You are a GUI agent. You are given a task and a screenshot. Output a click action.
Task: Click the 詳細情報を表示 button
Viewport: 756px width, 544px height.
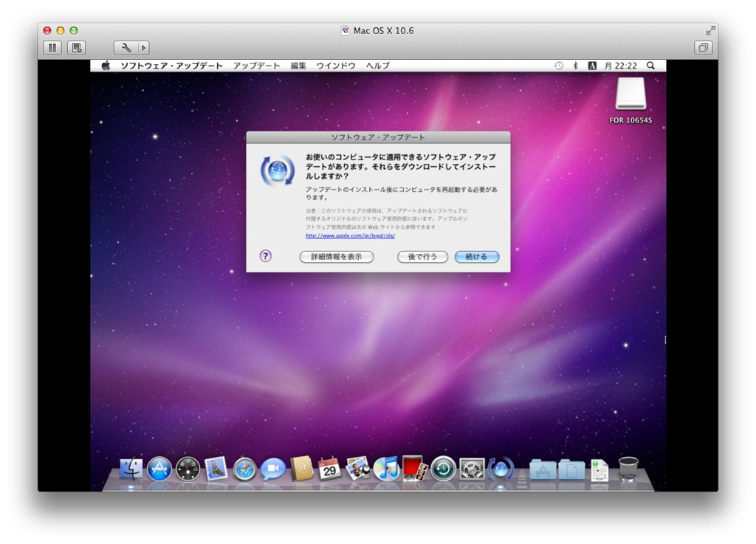click(337, 257)
